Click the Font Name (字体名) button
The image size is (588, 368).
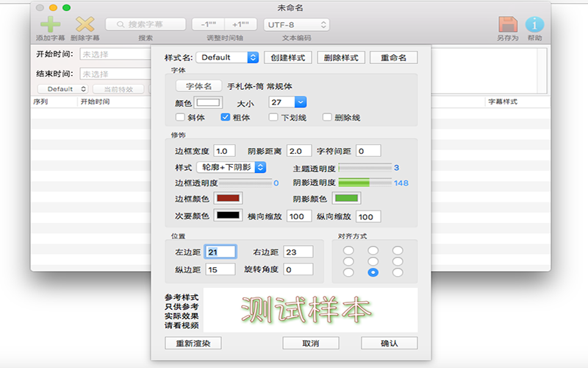pos(198,86)
